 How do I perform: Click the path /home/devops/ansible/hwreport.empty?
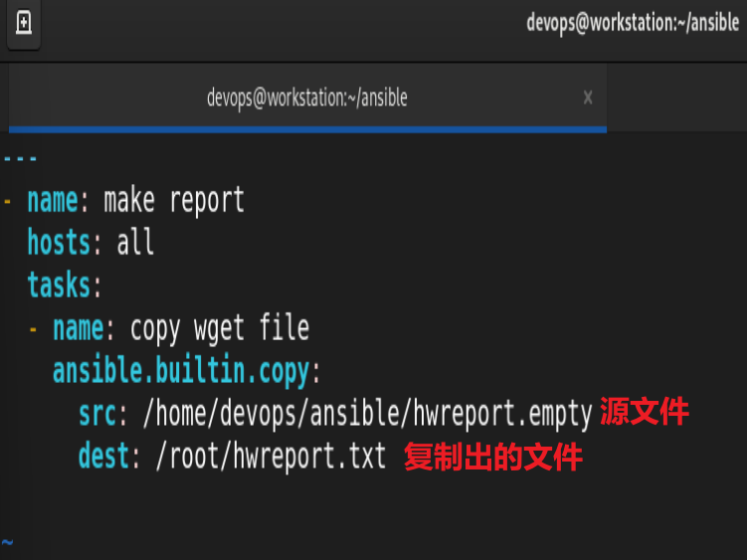click(x=368, y=413)
